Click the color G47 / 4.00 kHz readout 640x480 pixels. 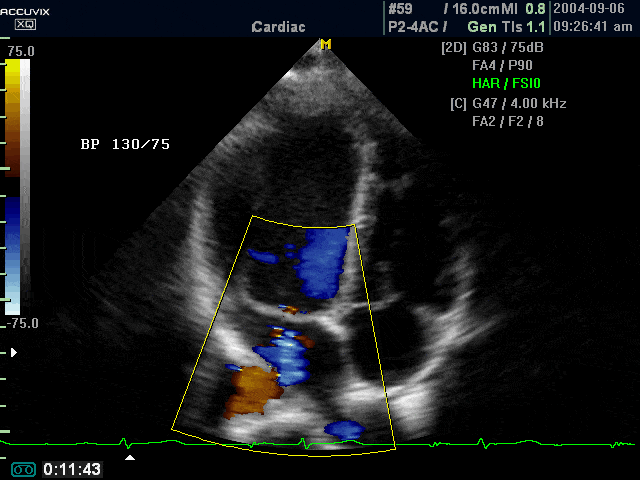508,103
